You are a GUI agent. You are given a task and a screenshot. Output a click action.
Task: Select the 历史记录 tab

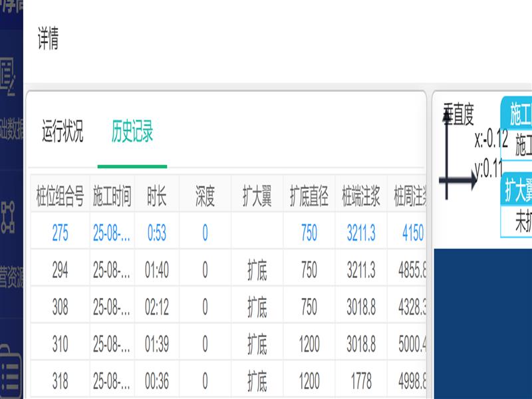[x=132, y=132]
